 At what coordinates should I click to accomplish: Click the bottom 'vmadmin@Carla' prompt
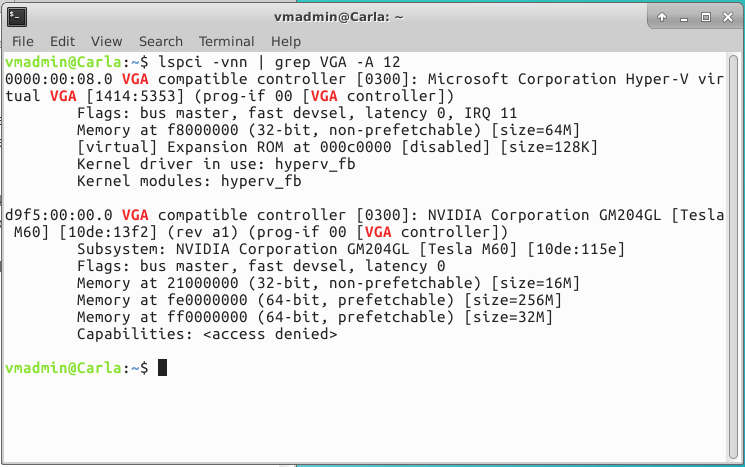pyautogui.click(x=63, y=368)
